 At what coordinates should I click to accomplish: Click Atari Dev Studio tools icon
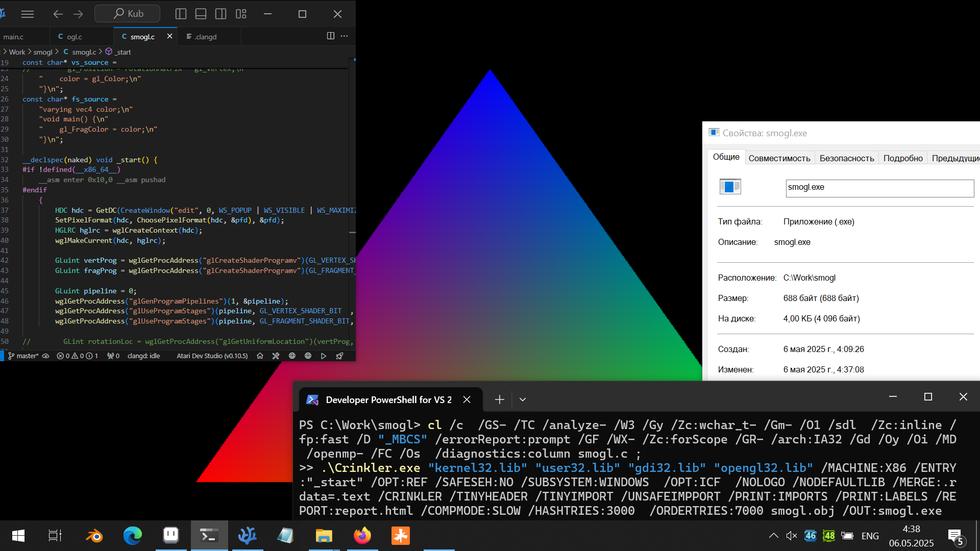(276, 356)
